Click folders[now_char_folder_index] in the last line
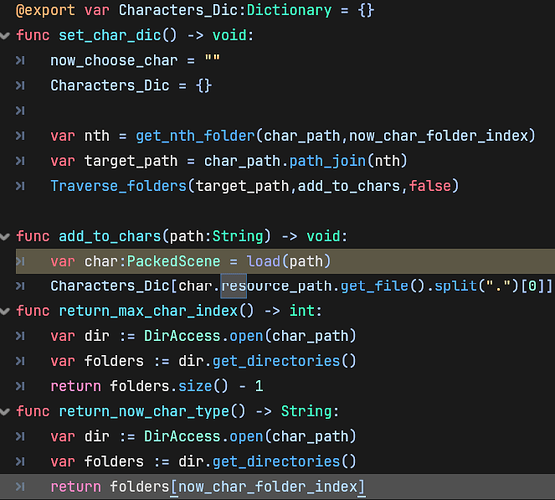This screenshot has height=500, width=555. coord(237,487)
